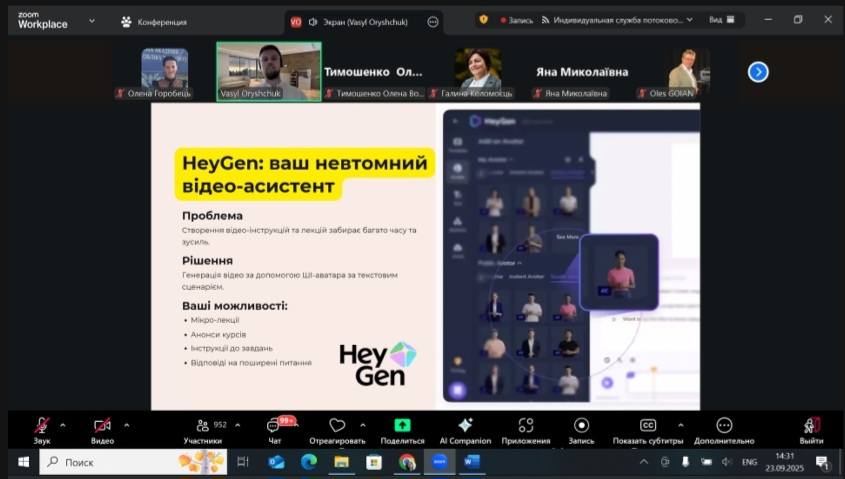Expand Zoom Workplace dropdown chevron
Image resolution: width=845 pixels, height=479 pixels.
92,20
